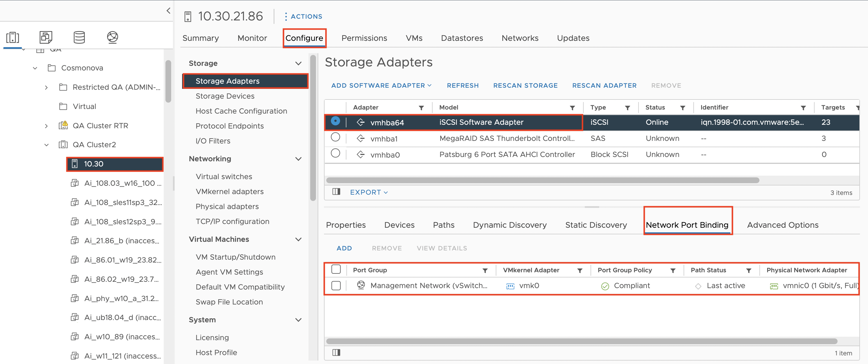
Task: Open the Storage inventory view icon
Action: (79, 37)
